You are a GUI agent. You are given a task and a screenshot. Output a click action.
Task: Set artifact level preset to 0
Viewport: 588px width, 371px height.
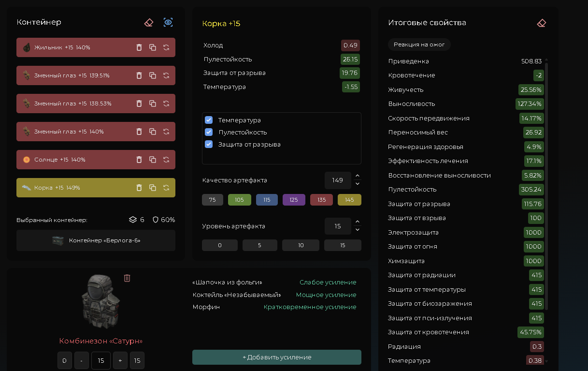(220, 245)
